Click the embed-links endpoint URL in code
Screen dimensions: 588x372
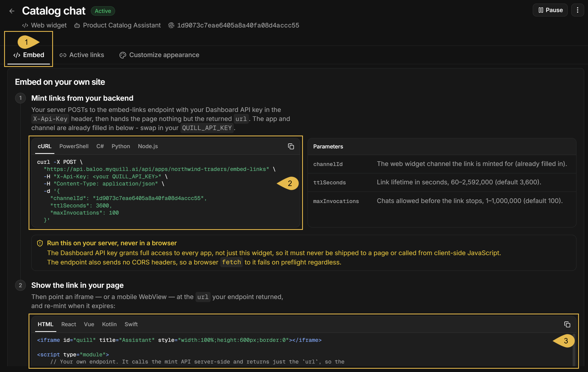click(x=156, y=169)
